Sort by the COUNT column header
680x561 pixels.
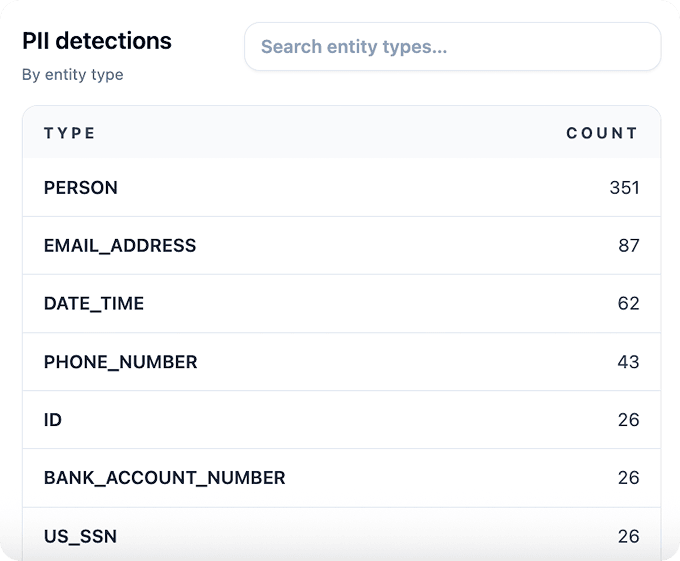tap(601, 133)
